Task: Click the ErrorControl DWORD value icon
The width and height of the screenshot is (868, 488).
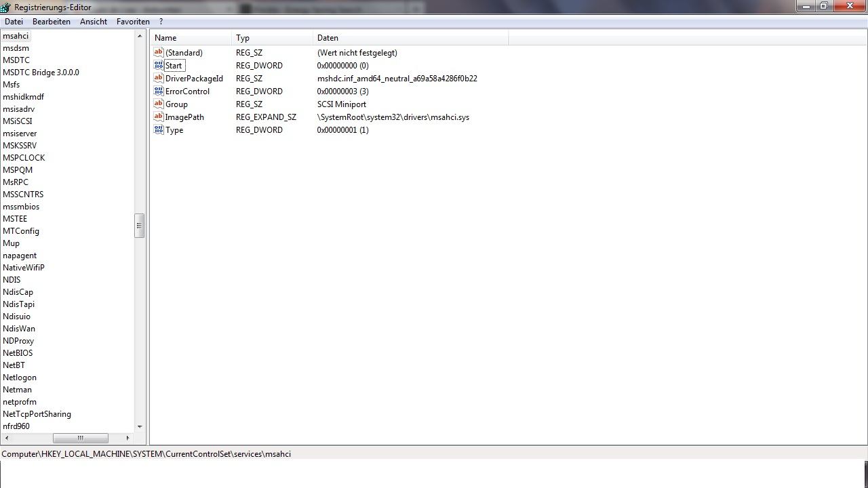Action: (x=159, y=91)
